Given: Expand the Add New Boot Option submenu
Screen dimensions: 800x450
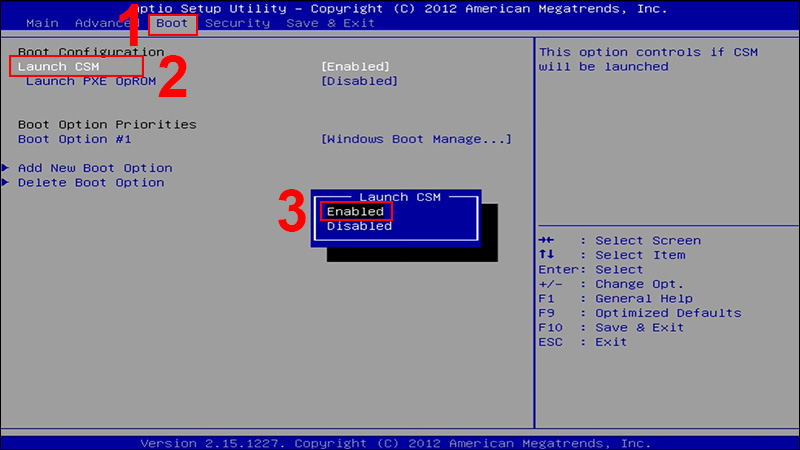Looking at the screenshot, I should pos(95,168).
